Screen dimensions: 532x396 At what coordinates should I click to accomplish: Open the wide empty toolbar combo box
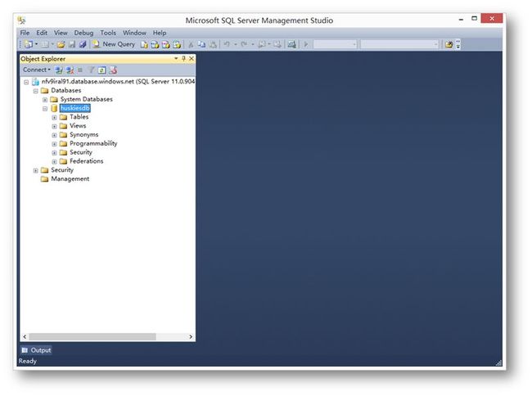click(399, 44)
